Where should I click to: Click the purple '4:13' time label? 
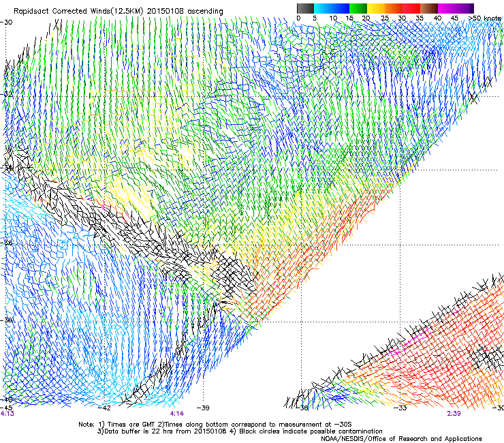(x=7, y=414)
